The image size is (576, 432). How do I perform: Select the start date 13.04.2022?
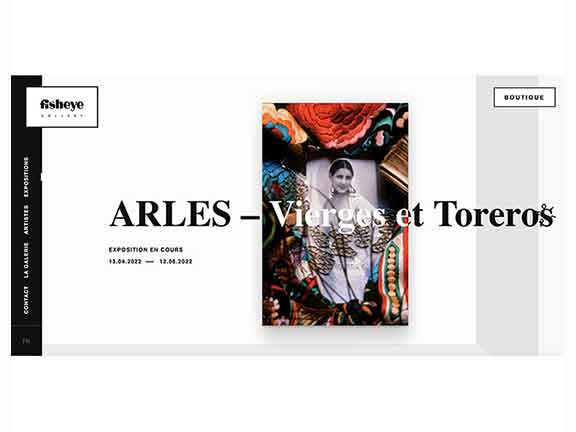point(125,262)
